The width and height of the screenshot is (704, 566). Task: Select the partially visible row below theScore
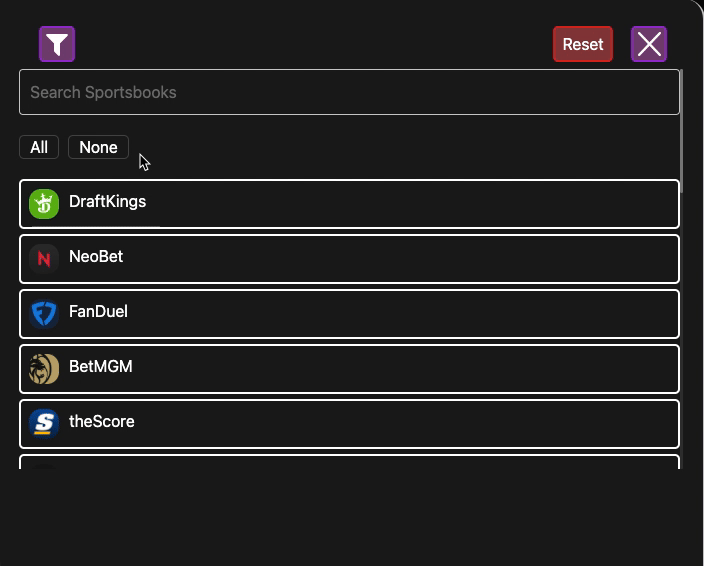349,462
